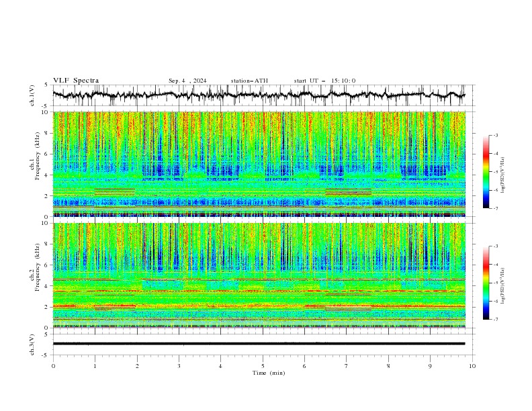This screenshot has width=532, height=411.
Task: Click the time axis tick label "4"
Action: 220,366
